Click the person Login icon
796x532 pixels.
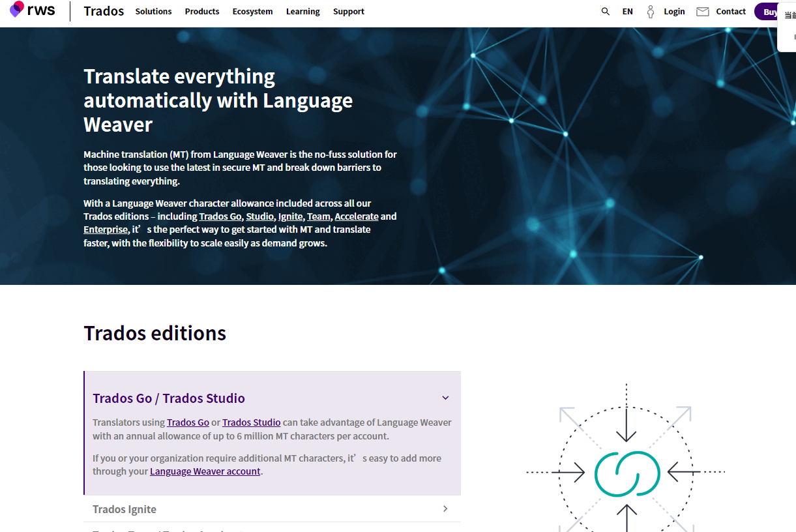650,12
